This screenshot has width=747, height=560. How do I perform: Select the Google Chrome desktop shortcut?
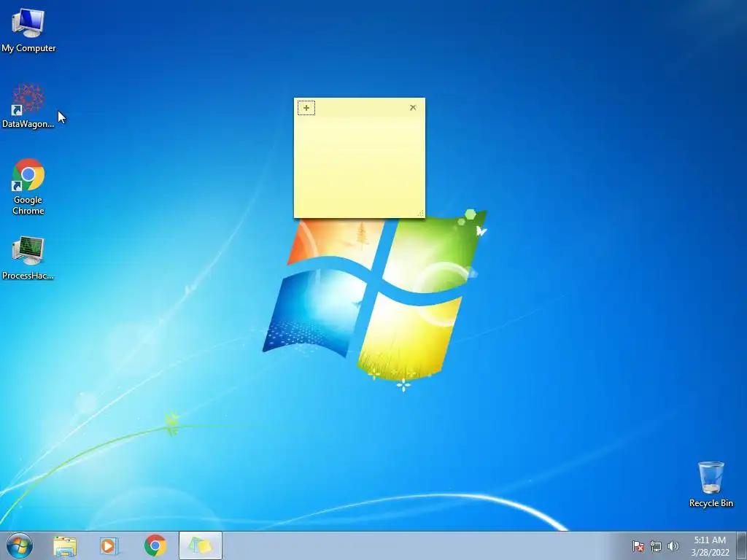[x=28, y=187]
